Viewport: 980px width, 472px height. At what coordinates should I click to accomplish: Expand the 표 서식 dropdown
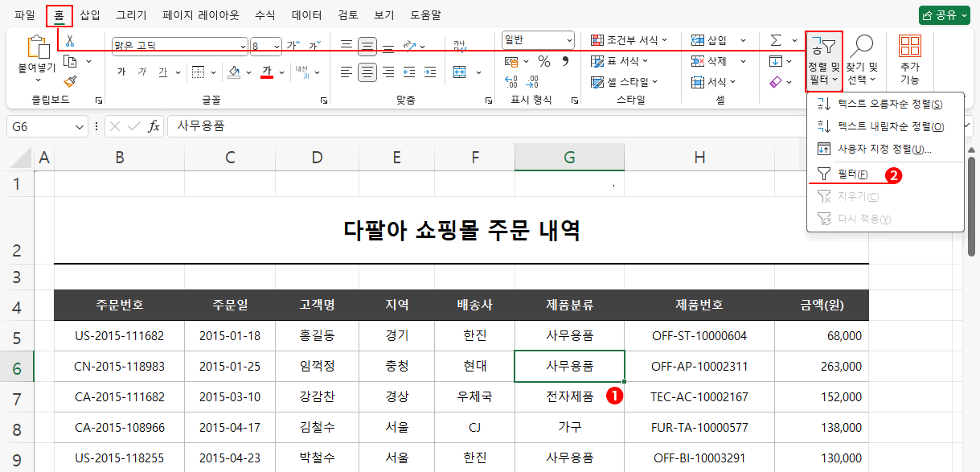(645, 61)
